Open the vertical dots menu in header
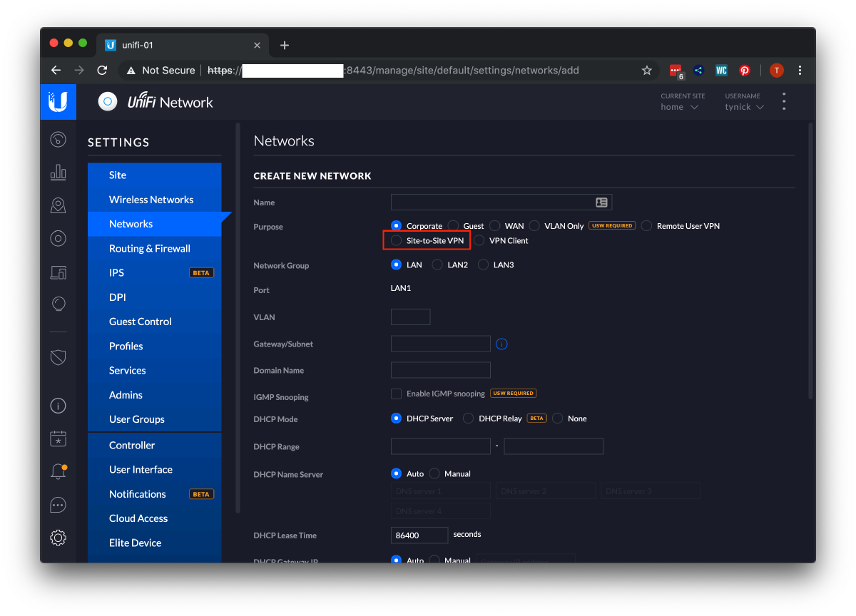This screenshot has height=616, width=856. [x=784, y=101]
